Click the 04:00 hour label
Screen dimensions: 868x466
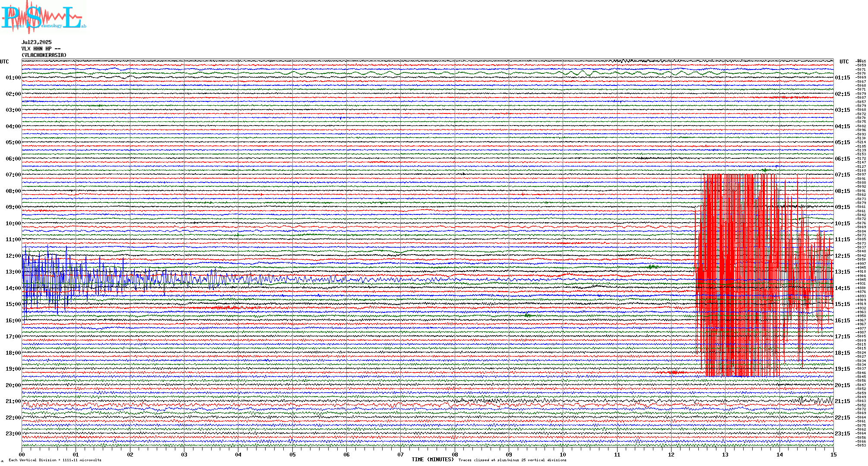pos(13,126)
